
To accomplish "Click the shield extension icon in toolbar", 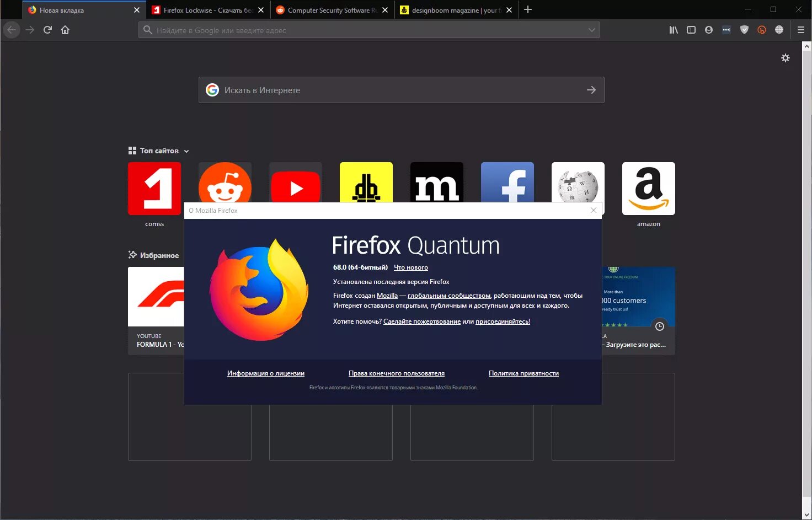I will (744, 30).
